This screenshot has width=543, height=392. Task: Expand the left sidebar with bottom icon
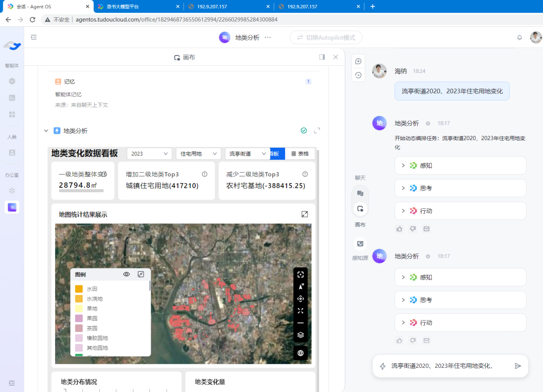pyautogui.click(x=12, y=383)
